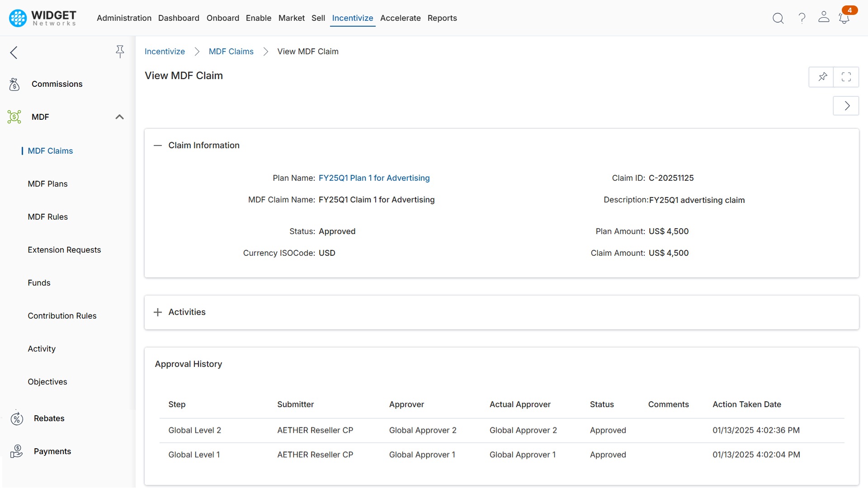
Task: Click the search icon in the top bar
Action: pos(778,18)
